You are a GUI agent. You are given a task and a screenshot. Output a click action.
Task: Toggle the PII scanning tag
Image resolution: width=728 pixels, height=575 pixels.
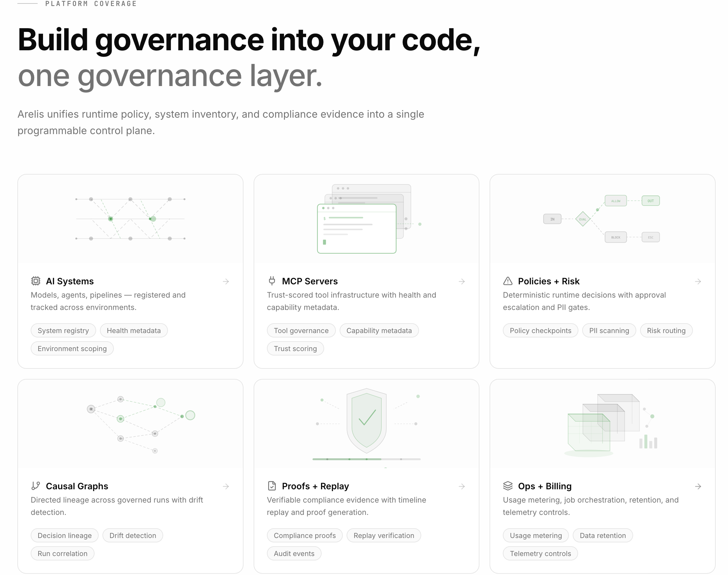pos(609,330)
